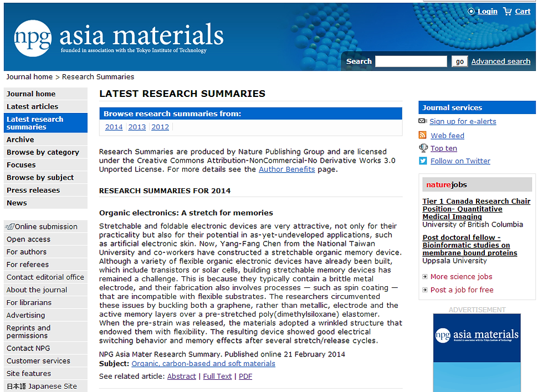Open Site features
This screenshot has width=543, height=392.
(45, 374)
